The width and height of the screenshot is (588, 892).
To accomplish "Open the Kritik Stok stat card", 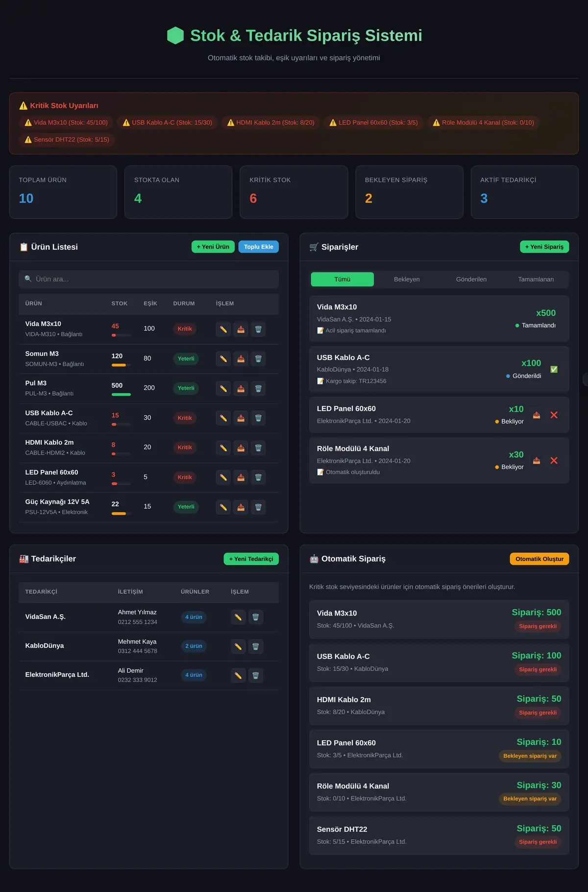I will pyautogui.click(x=294, y=192).
